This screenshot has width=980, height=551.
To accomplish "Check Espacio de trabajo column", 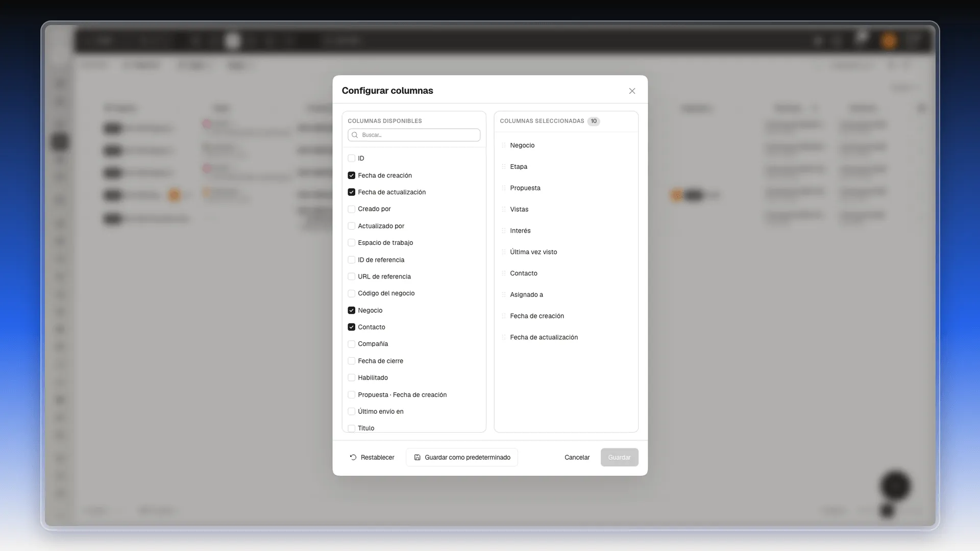I will [351, 242].
